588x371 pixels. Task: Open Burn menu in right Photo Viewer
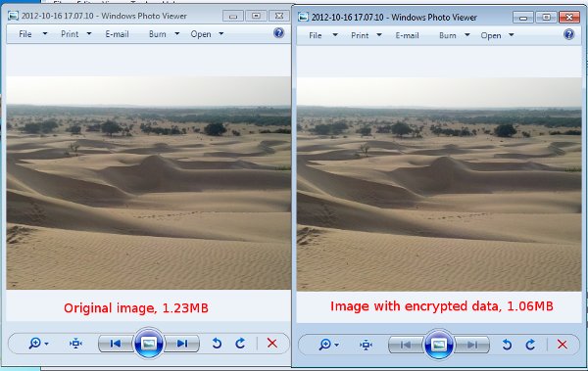[448, 35]
